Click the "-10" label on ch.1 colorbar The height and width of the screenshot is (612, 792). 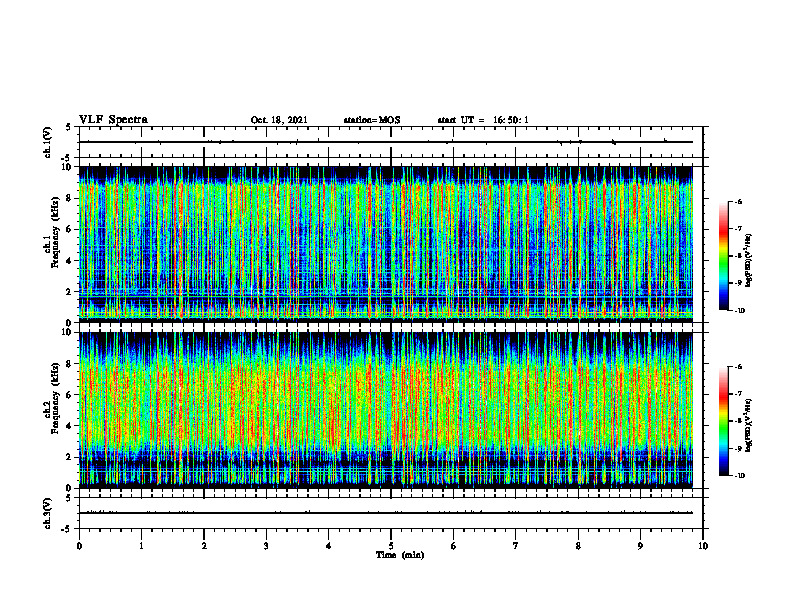(x=740, y=311)
